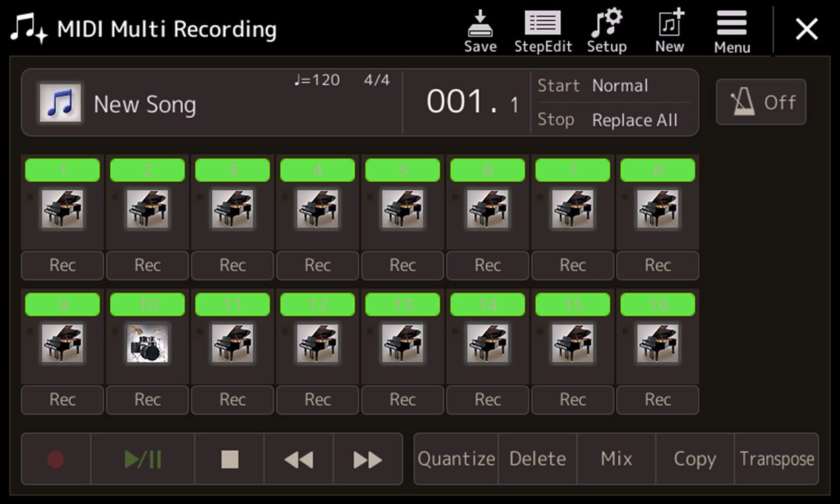Image resolution: width=840 pixels, height=504 pixels.
Task: Click the New Song music note icon
Action: 60,103
